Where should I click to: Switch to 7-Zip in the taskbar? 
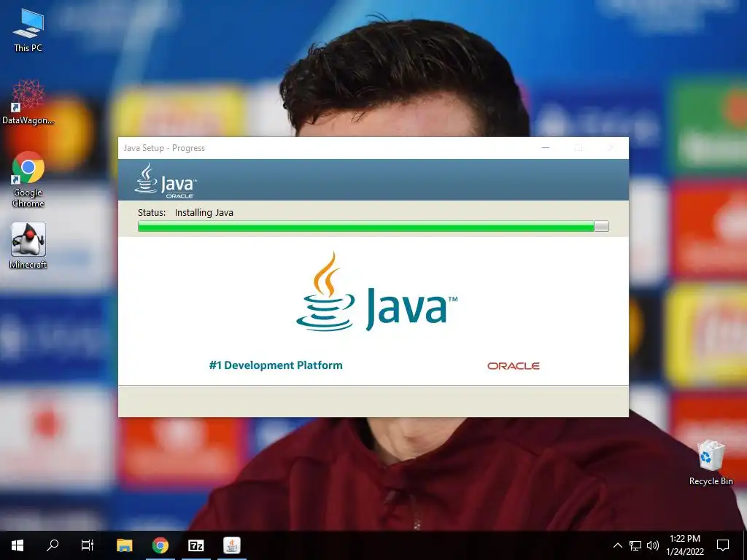click(x=196, y=545)
